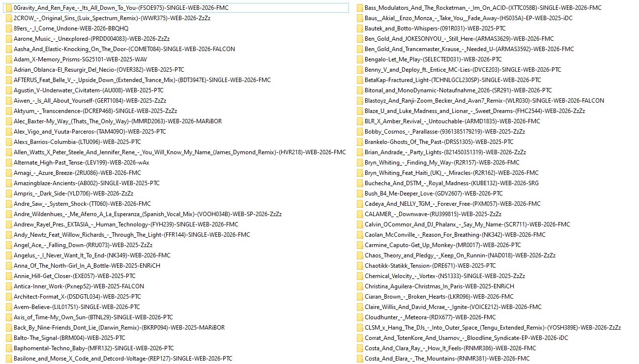The image size is (639, 364).
Task: Click the Balto-The_Signal entry
Action: (70, 338)
